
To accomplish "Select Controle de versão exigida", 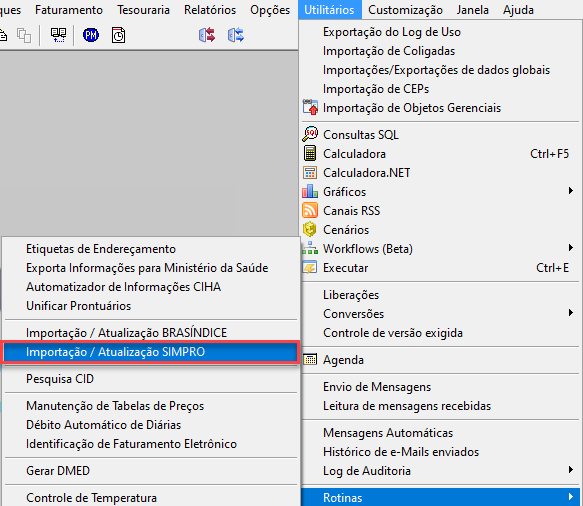I will pos(440,333).
